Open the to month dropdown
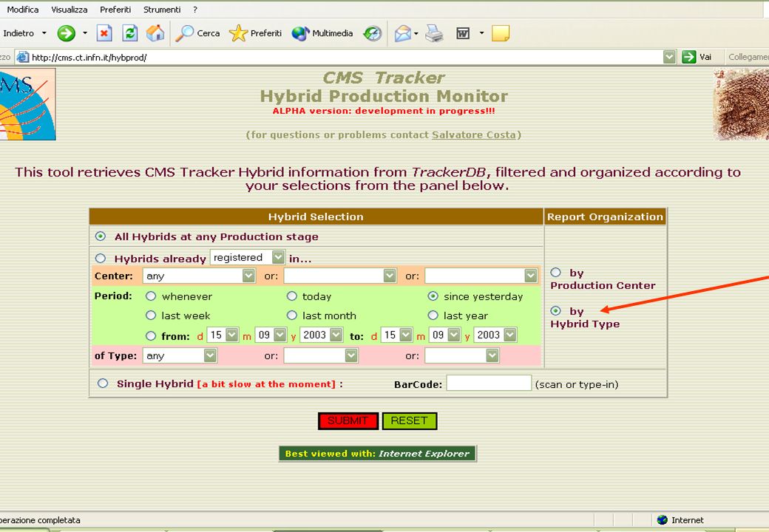This screenshot has height=532, width=769. (x=445, y=335)
